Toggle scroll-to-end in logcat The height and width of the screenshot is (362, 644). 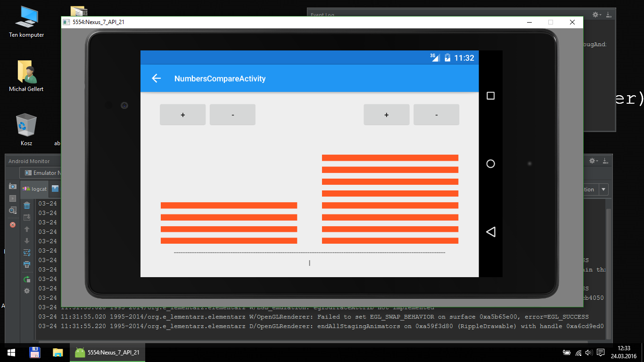pos(27,216)
